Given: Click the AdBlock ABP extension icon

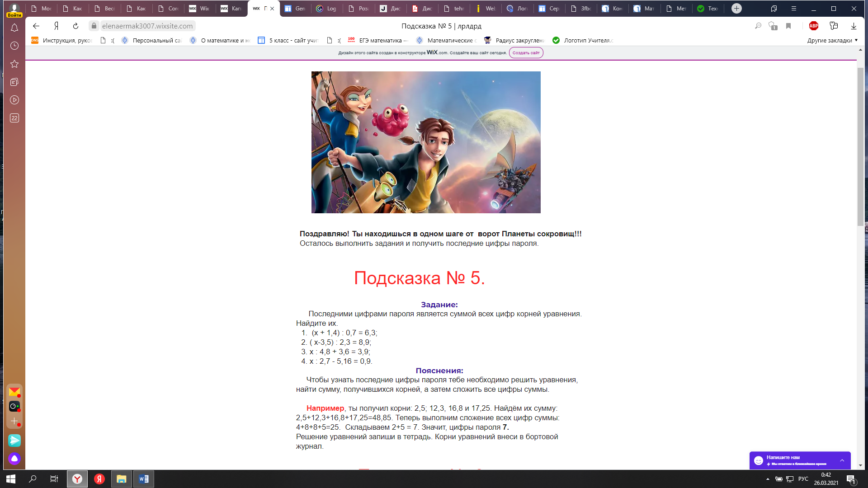Looking at the screenshot, I should [x=814, y=26].
